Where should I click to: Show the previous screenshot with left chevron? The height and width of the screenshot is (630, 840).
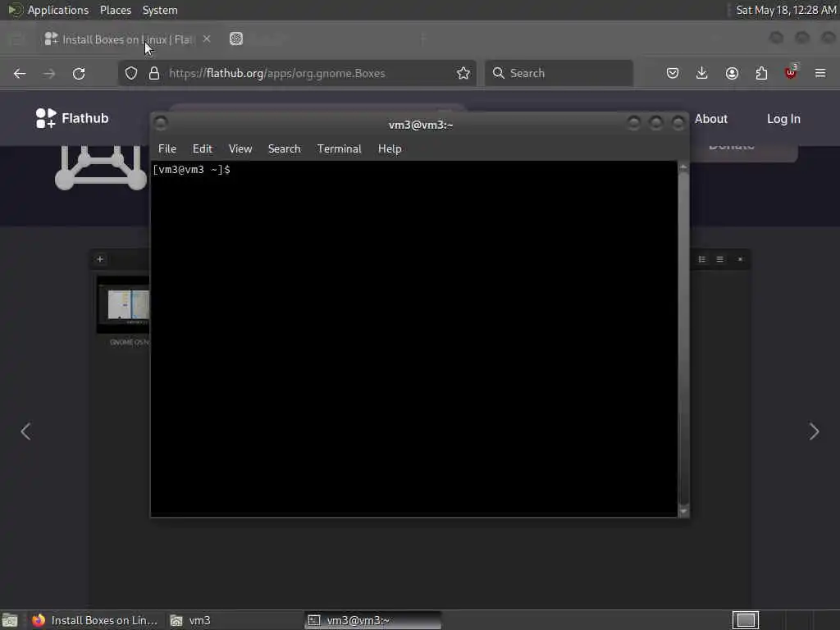(25, 431)
